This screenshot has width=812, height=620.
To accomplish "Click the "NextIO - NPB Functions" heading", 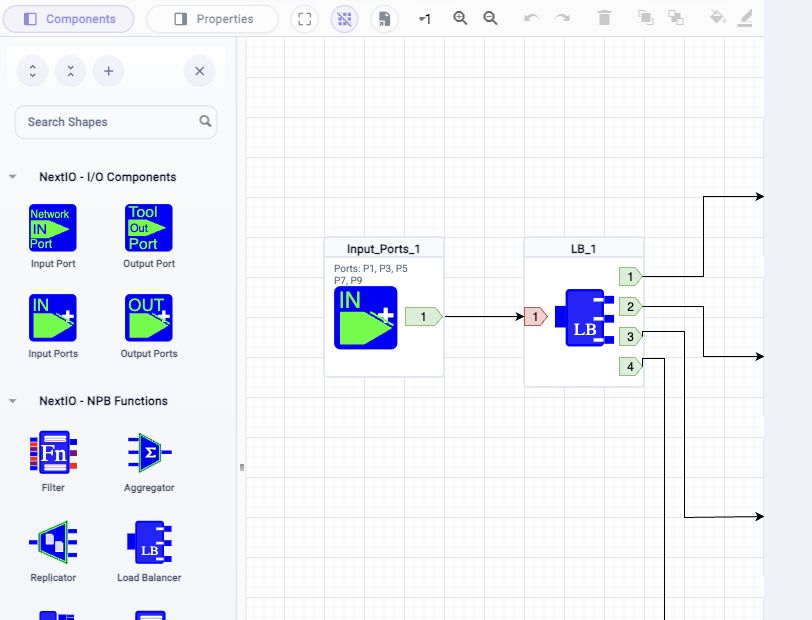I will coord(104,401).
